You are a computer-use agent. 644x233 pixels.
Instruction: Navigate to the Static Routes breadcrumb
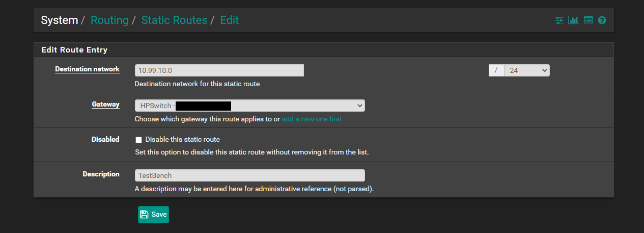pyautogui.click(x=174, y=20)
